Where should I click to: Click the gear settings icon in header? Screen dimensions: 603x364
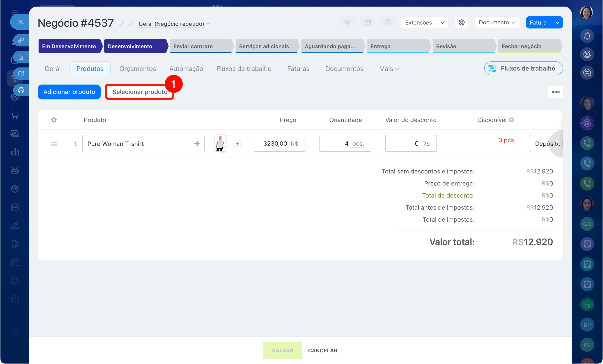pos(461,23)
